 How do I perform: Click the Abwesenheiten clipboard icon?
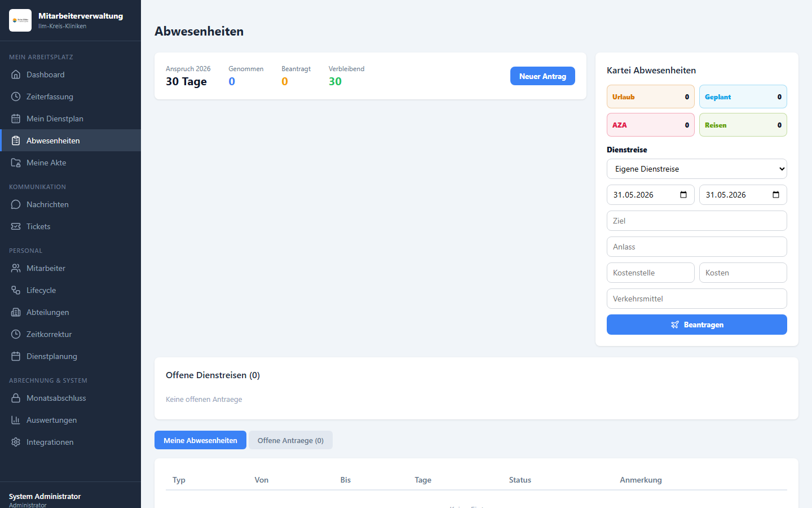[x=16, y=141]
